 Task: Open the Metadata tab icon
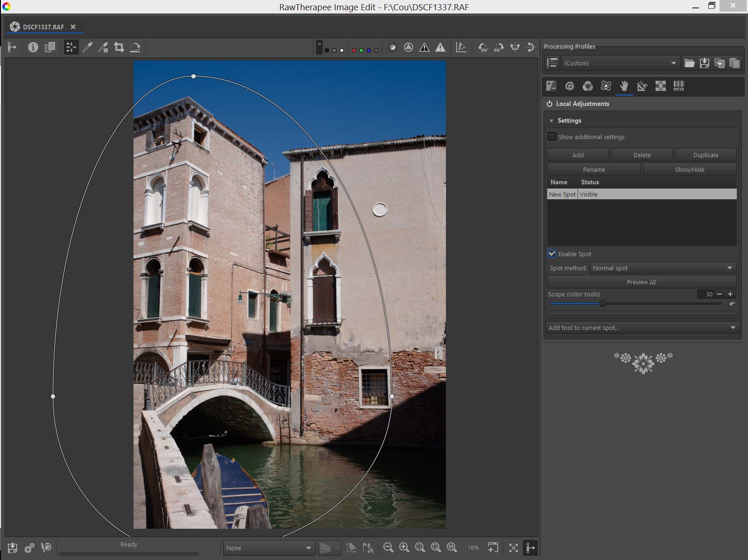tap(678, 86)
